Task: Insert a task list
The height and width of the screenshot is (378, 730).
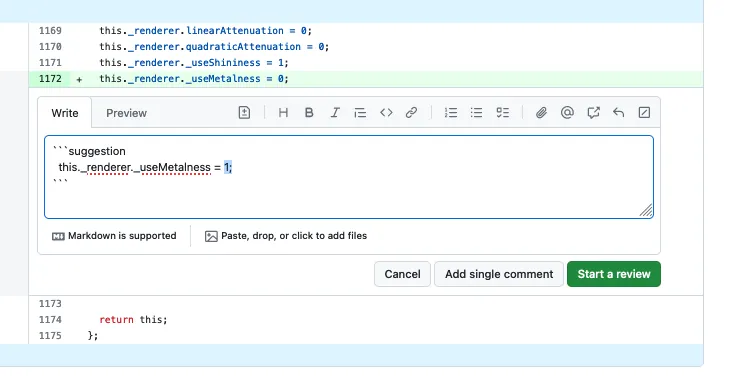Action: point(502,113)
